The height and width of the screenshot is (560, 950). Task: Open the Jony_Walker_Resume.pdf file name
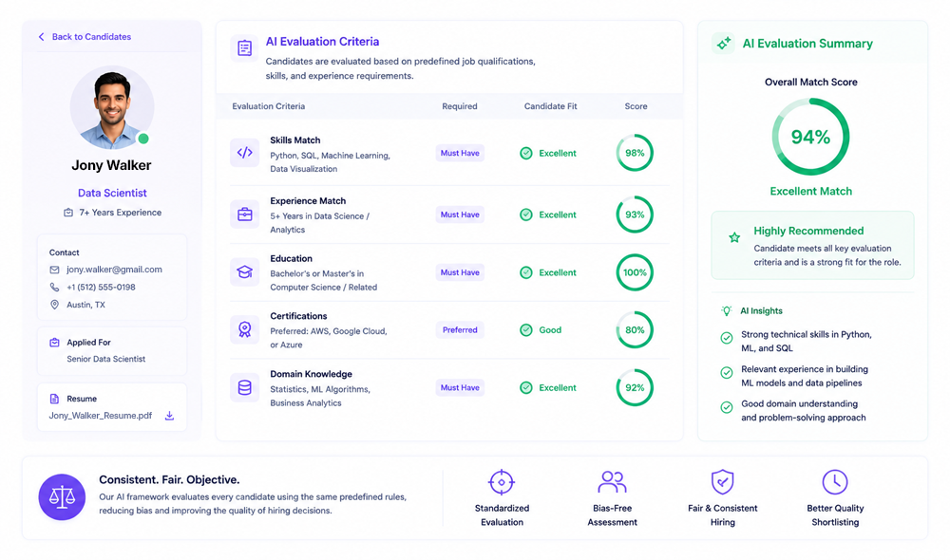101,416
